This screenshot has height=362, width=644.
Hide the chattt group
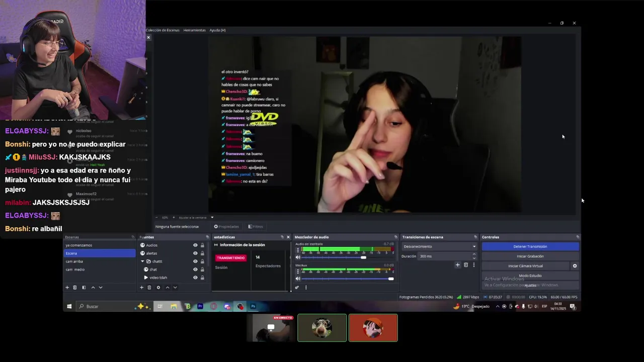(x=195, y=261)
